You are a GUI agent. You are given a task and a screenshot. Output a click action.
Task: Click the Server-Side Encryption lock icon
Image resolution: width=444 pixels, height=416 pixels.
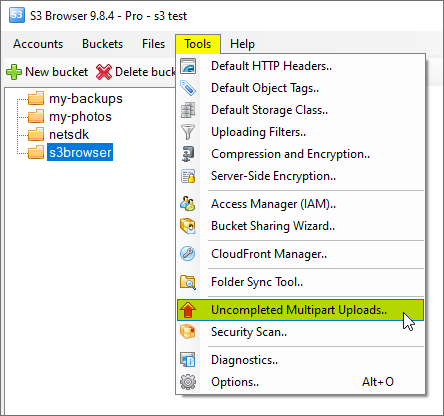pyautogui.click(x=188, y=176)
